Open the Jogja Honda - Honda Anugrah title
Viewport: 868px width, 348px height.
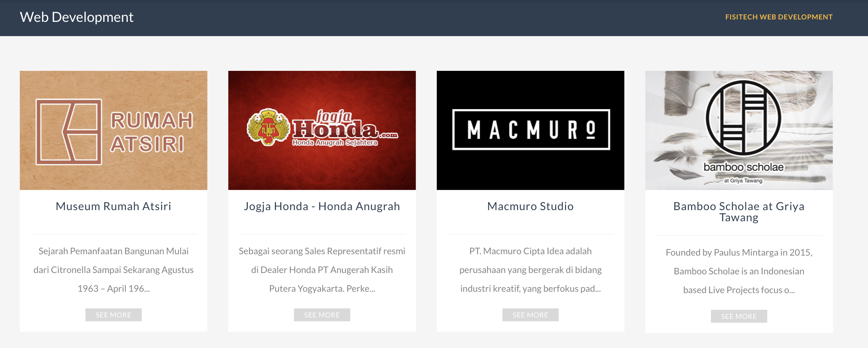coord(322,206)
